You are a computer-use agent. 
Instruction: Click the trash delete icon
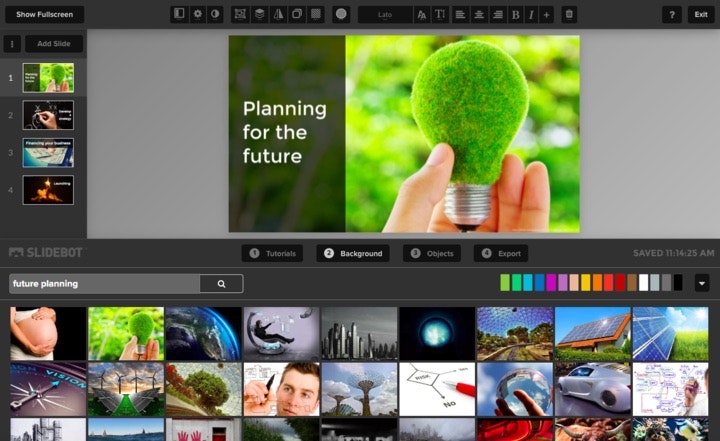(x=569, y=14)
